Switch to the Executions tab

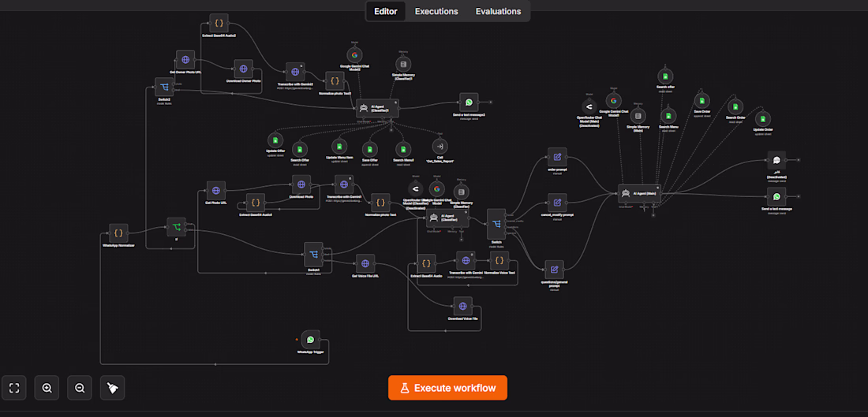pos(436,11)
